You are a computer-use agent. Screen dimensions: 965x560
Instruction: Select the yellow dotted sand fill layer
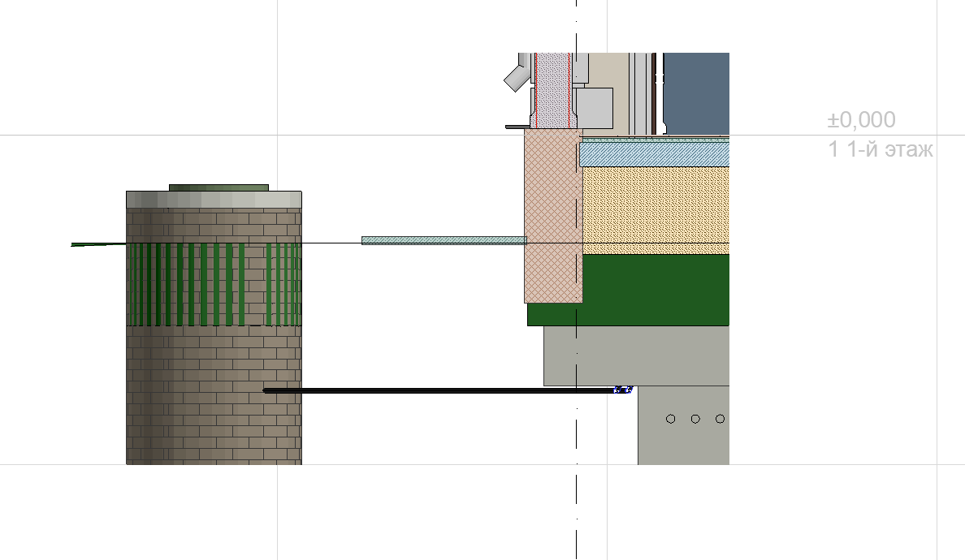(656, 210)
